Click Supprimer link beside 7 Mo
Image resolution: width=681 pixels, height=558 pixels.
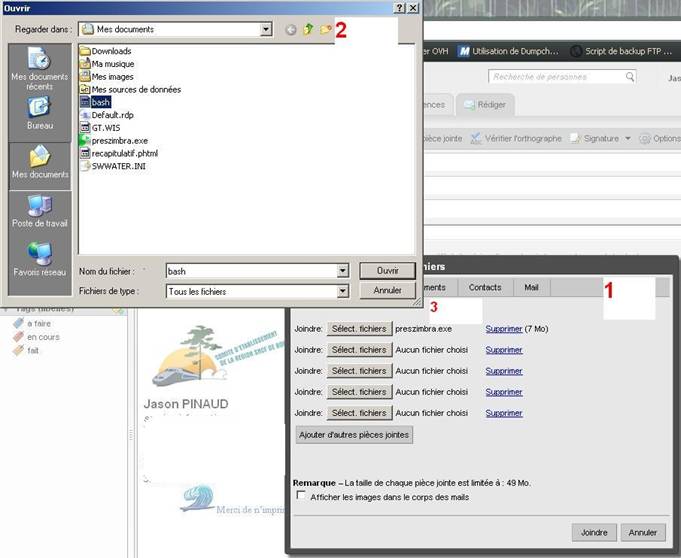click(x=504, y=329)
